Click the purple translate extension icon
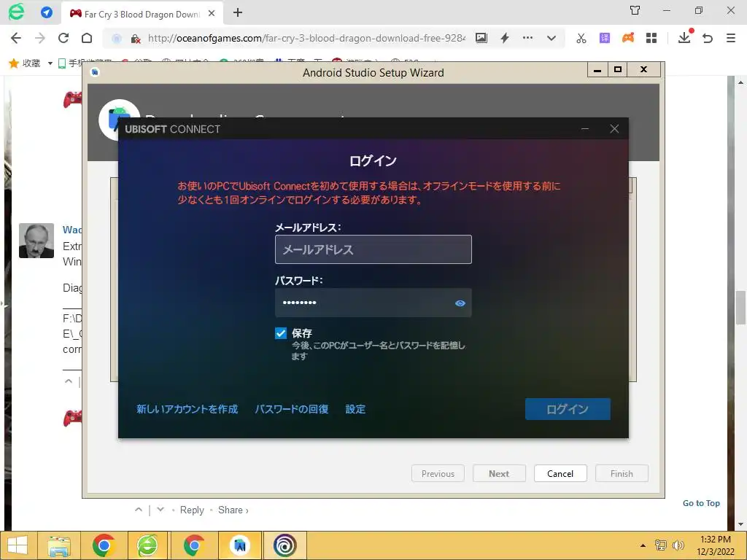The image size is (747, 560). pyautogui.click(x=605, y=38)
